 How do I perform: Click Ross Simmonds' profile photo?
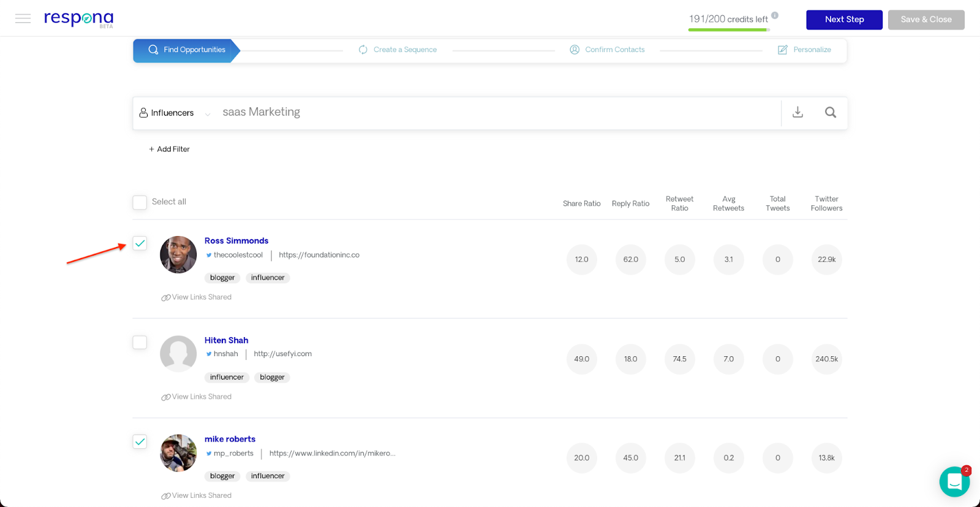(x=178, y=254)
